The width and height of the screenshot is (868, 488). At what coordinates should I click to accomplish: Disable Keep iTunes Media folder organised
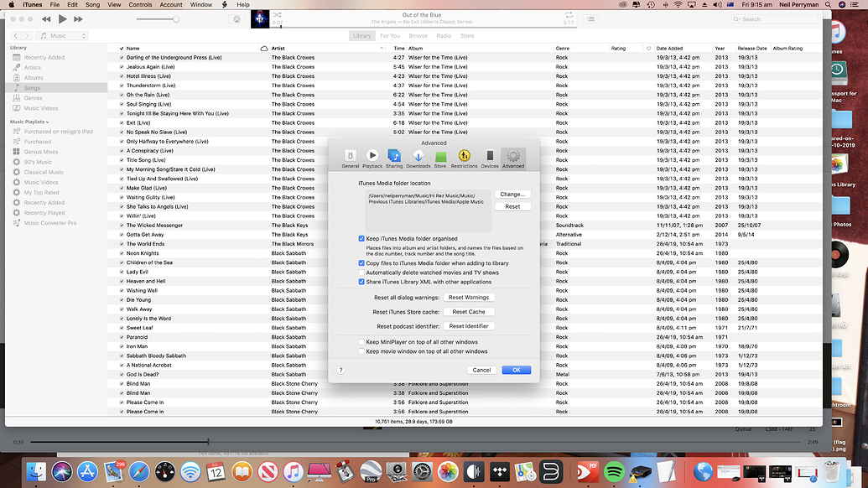(361, 238)
